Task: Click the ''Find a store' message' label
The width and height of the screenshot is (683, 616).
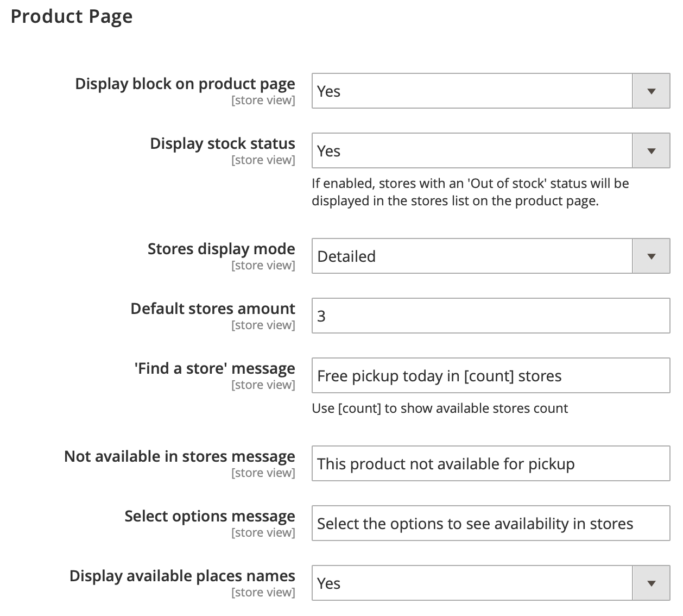Action: 215,368
